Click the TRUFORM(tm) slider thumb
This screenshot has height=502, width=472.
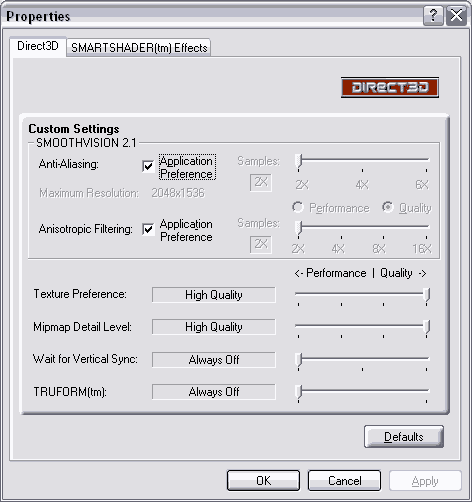point(299,392)
